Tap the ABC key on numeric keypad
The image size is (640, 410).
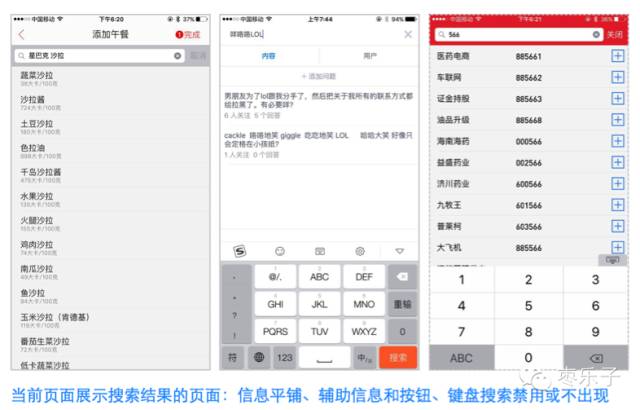tap(462, 358)
